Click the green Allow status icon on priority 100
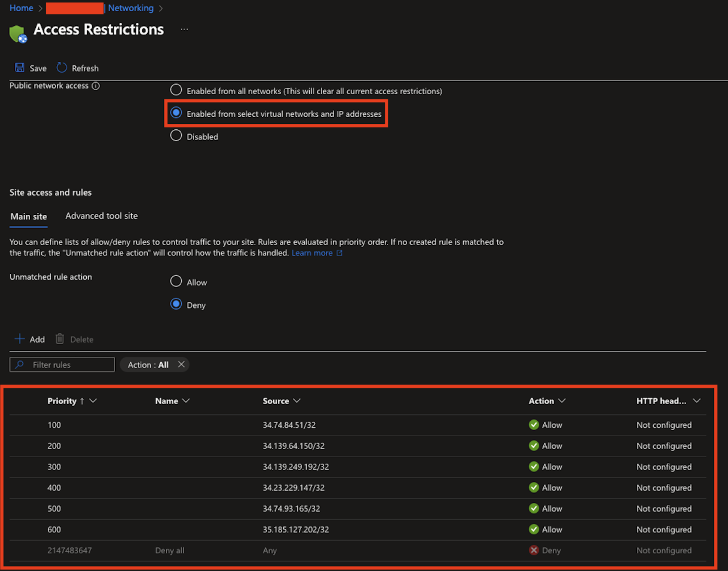 point(534,425)
